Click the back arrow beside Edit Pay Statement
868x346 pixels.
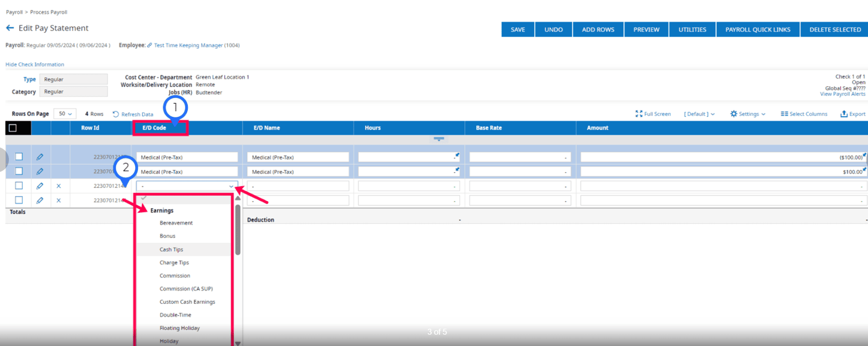[10, 28]
